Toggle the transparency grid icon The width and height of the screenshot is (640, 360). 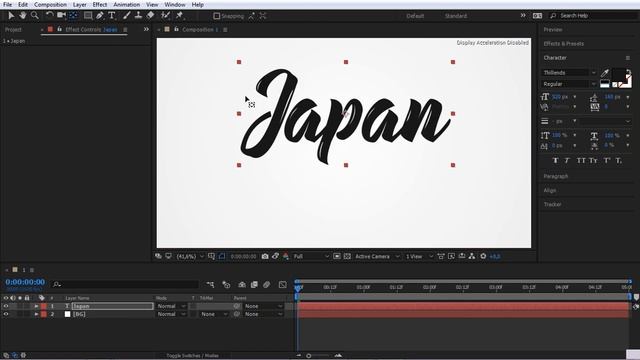coord(347,256)
